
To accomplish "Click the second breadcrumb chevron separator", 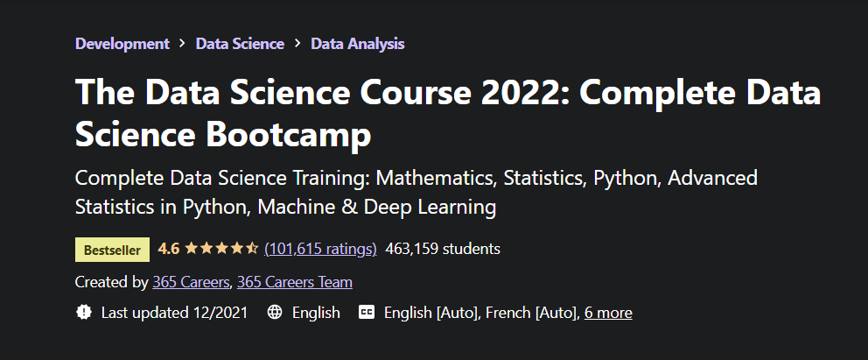I will coord(297,43).
